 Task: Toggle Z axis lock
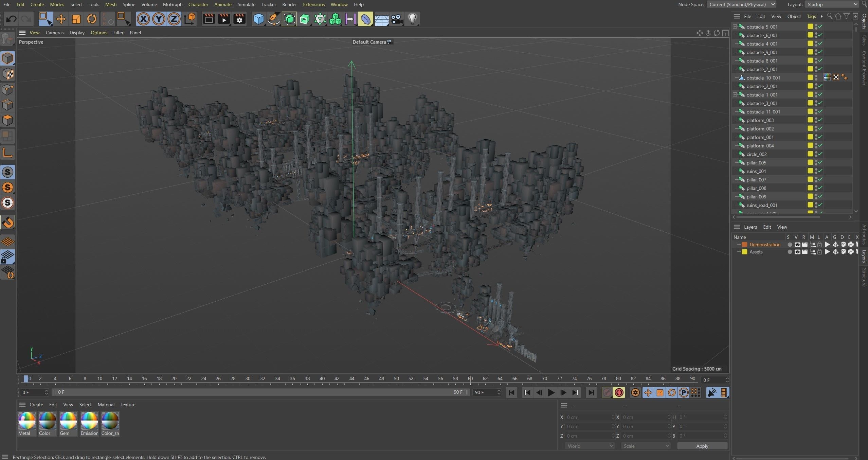[174, 19]
